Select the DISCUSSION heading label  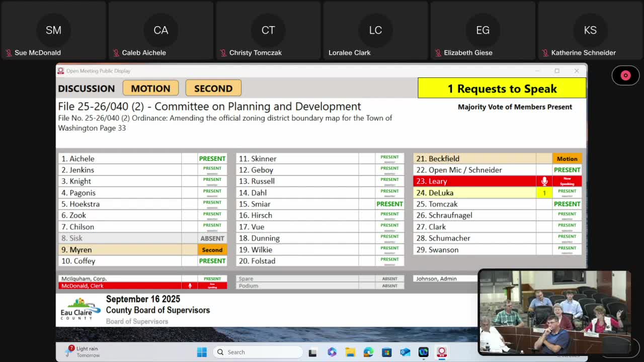tap(86, 89)
